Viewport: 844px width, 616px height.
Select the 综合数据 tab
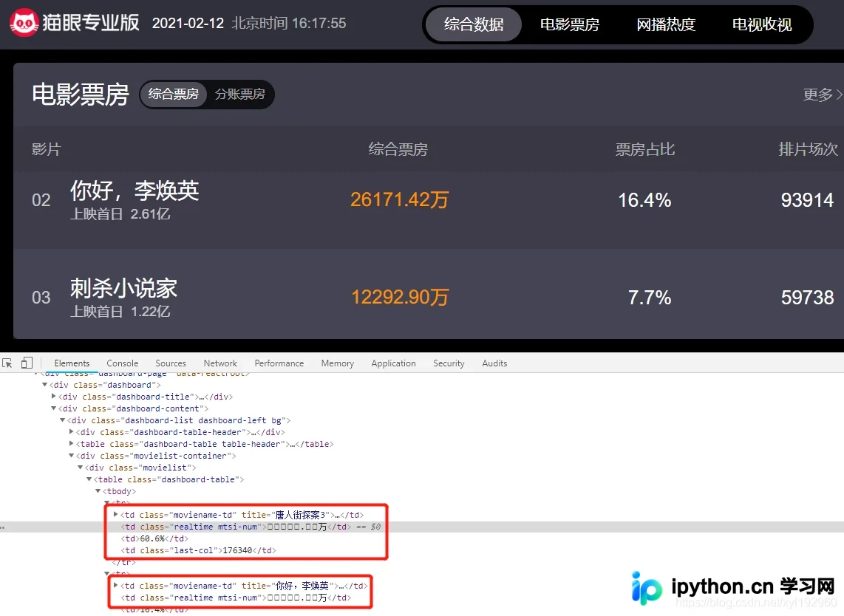click(x=474, y=24)
